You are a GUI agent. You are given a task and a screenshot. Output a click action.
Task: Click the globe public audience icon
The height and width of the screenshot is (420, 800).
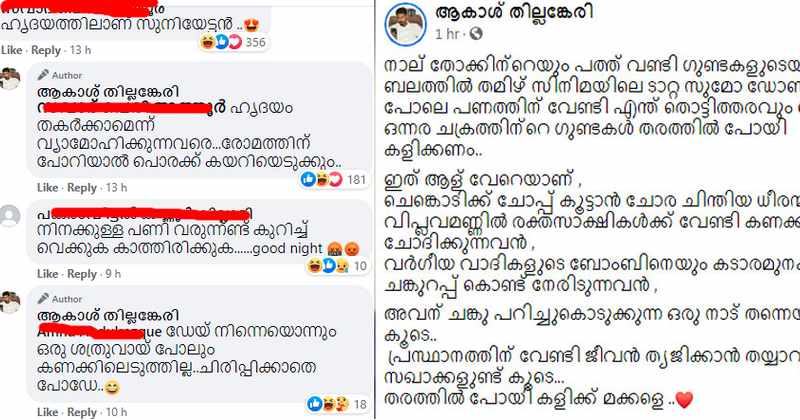click(476, 34)
